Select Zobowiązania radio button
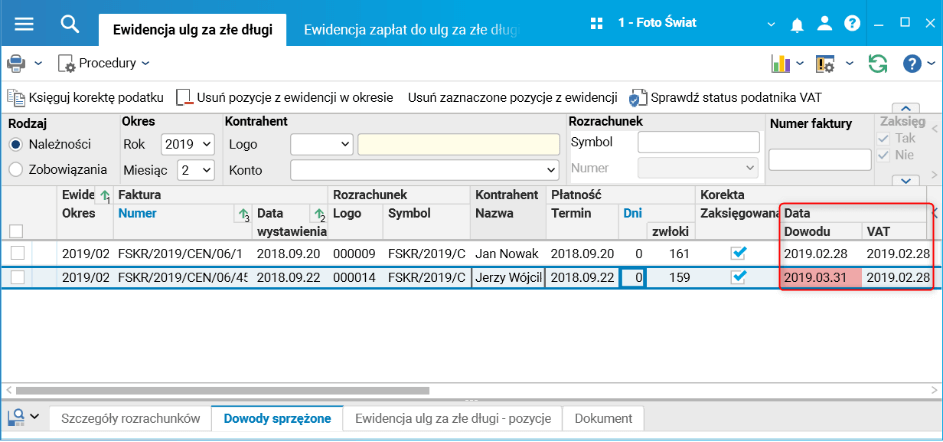 point(16,170)
